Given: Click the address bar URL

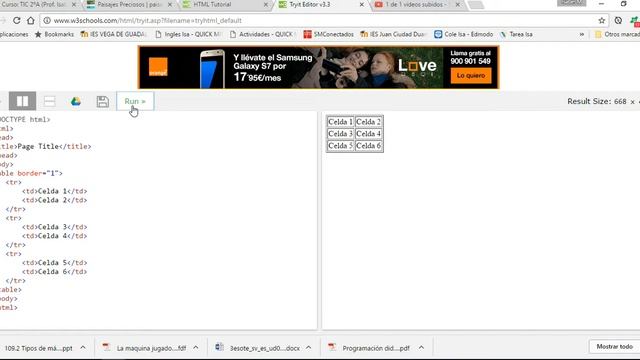Looking at the screenshot, I should point(147,20).
